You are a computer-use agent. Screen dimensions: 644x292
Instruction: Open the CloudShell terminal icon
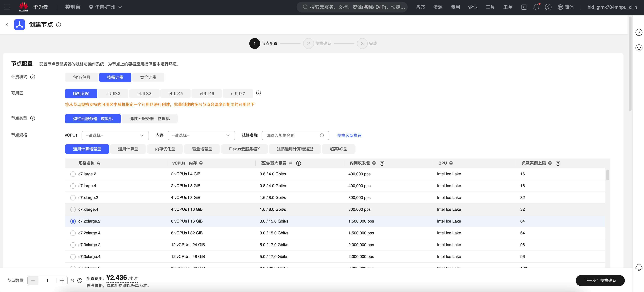pyautogui.click(x=524, y=7)
